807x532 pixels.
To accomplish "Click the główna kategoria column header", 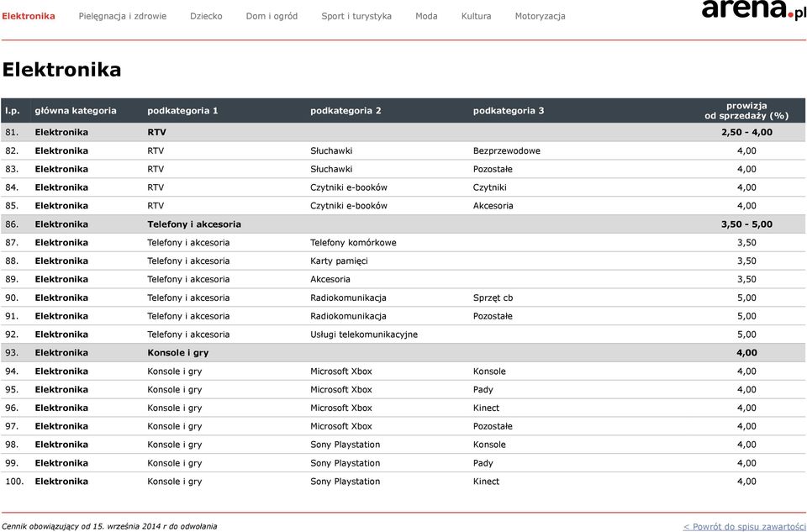I will pyautogui.click(x=76, y=111).
